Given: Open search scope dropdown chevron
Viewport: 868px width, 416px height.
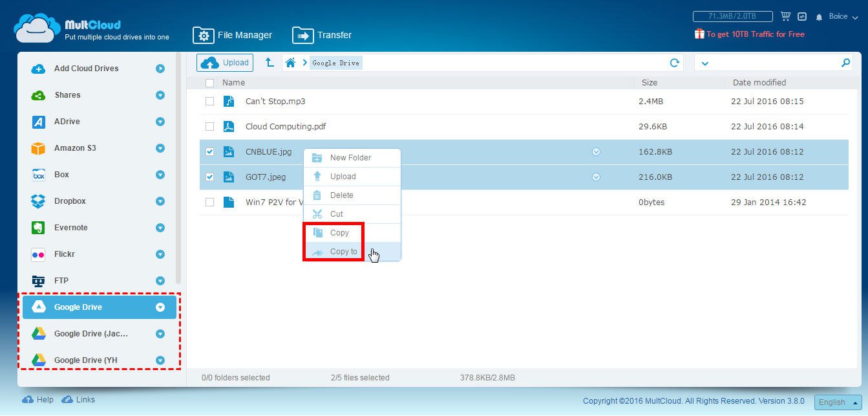Looking at the screenshot, I should pyautogui.click(x=704, y=63).
